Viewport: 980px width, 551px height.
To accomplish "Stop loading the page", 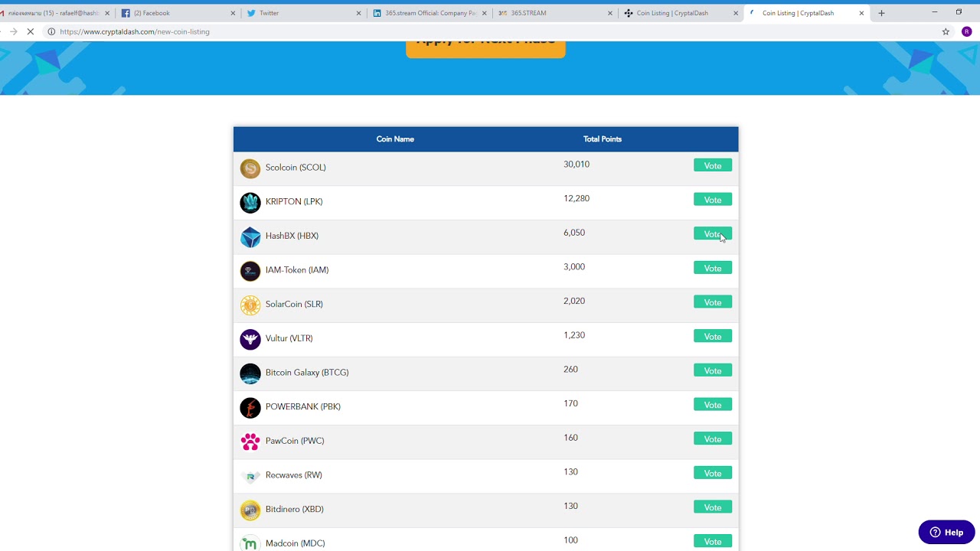I will (x=31, y=31).
